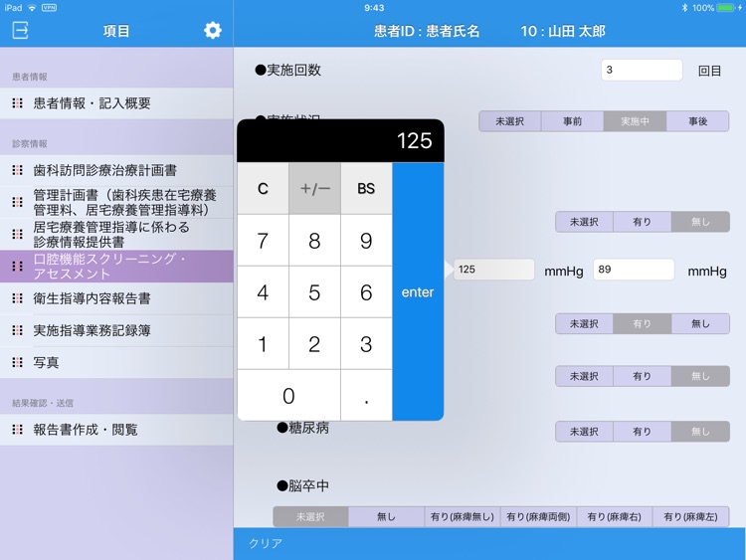
Task: Select 未選択 for 実施状況
Action: tap(510, 121)
